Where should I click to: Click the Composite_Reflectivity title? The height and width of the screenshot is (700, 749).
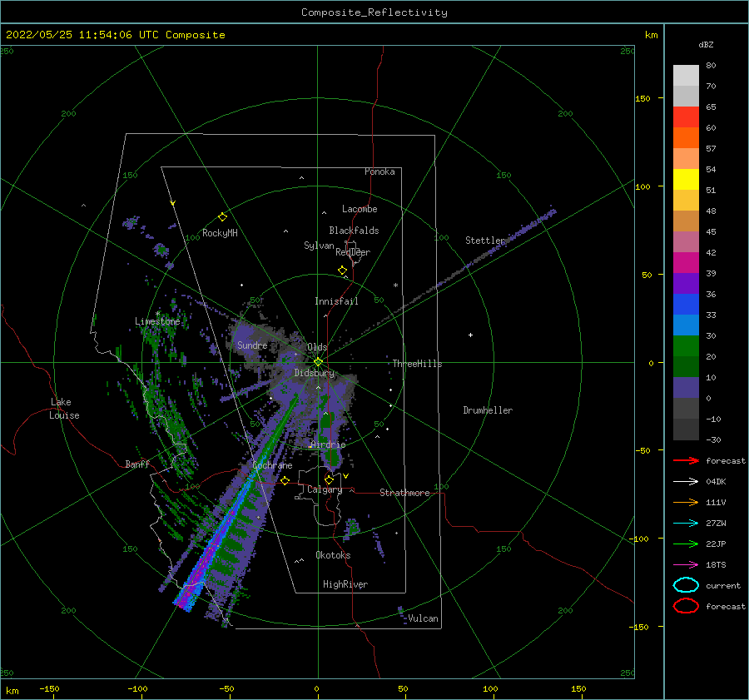[x=374, y=12]
